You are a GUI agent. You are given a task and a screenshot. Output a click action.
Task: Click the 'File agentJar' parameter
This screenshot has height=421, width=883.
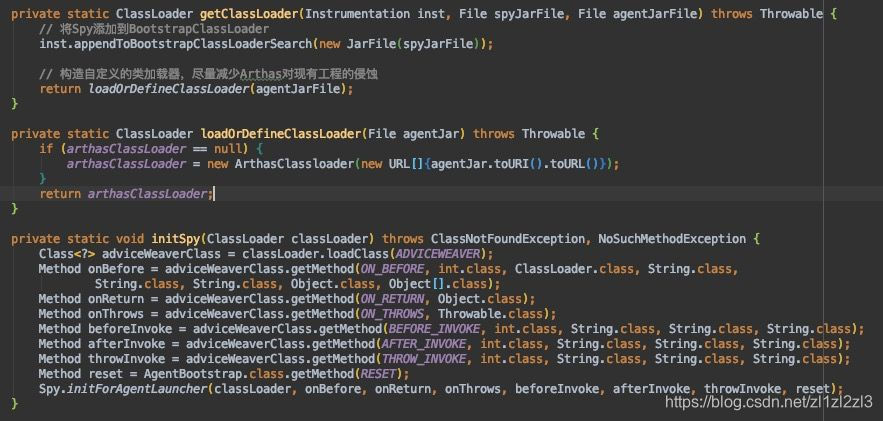pyautogui.click(x=413, y=133)
